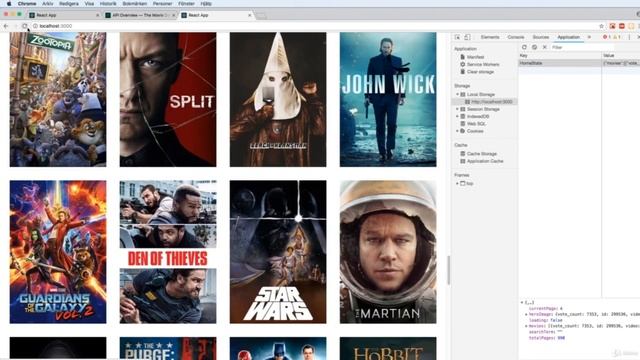Click the site info icon next to localhost:3000
Screen dimensions: 640x360
click(35, 26)
